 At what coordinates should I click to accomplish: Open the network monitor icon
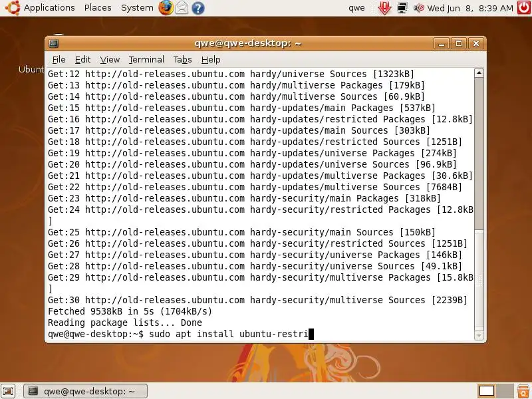[402, 8]
